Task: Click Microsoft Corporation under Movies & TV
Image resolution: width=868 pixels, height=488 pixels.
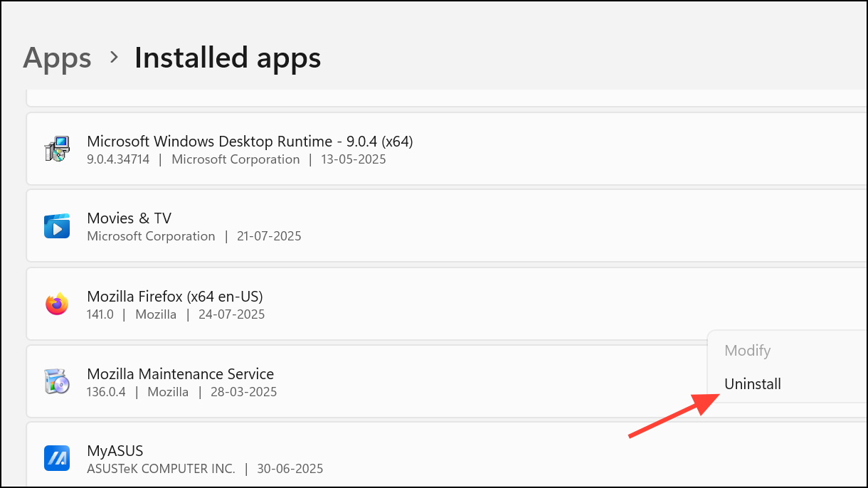Action: click(x=151, y=236)
